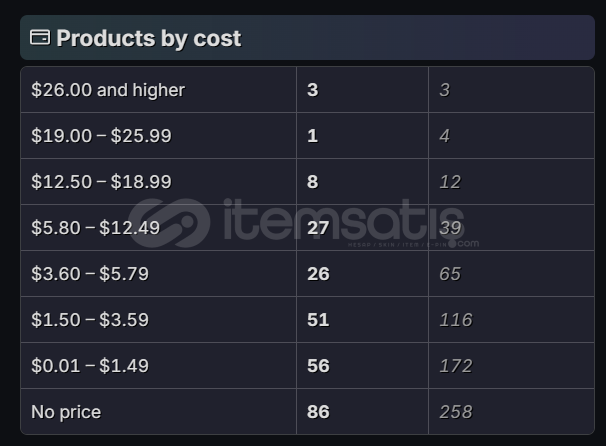Click the italic cumulative total 65
Viewport: 606px width, 446px height.
click(450, 274)
